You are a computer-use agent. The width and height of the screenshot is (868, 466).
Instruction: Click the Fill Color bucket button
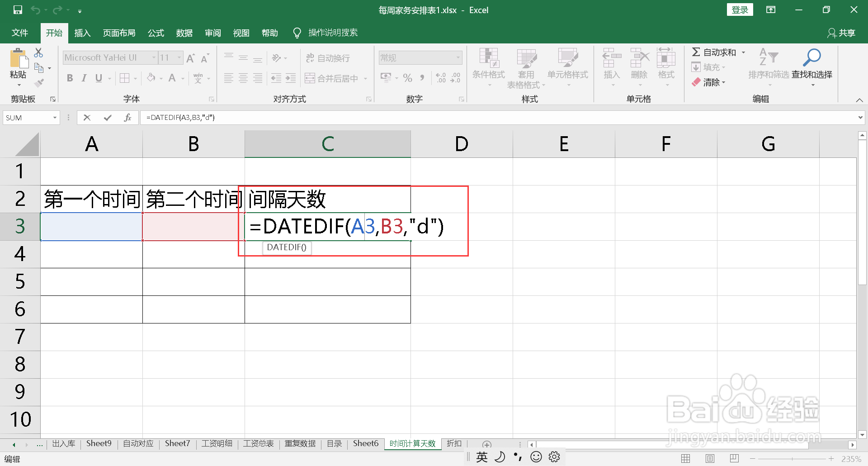point(151,78)
